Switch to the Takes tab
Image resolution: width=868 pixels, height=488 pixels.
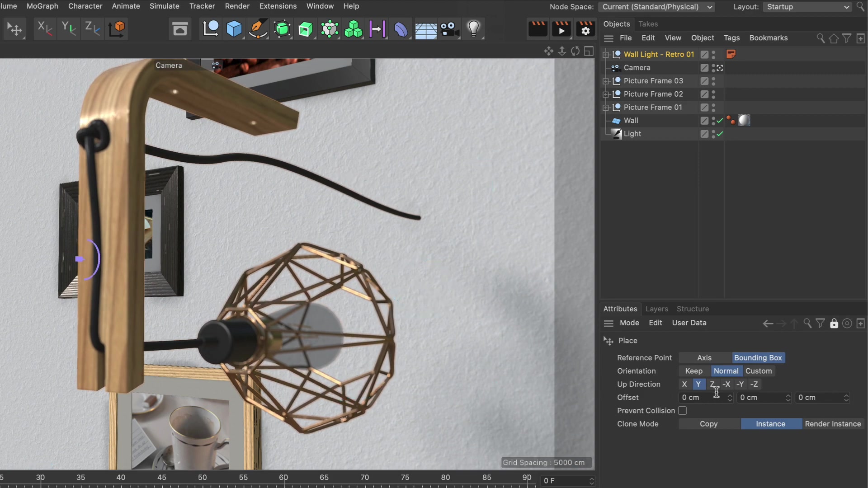648,24
